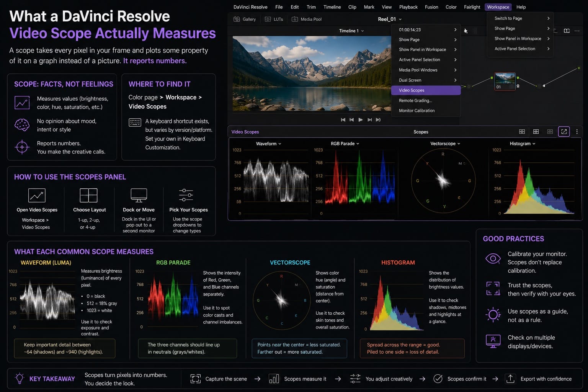
Task: Open the Mark menu
Action: (x=369, y=7)
